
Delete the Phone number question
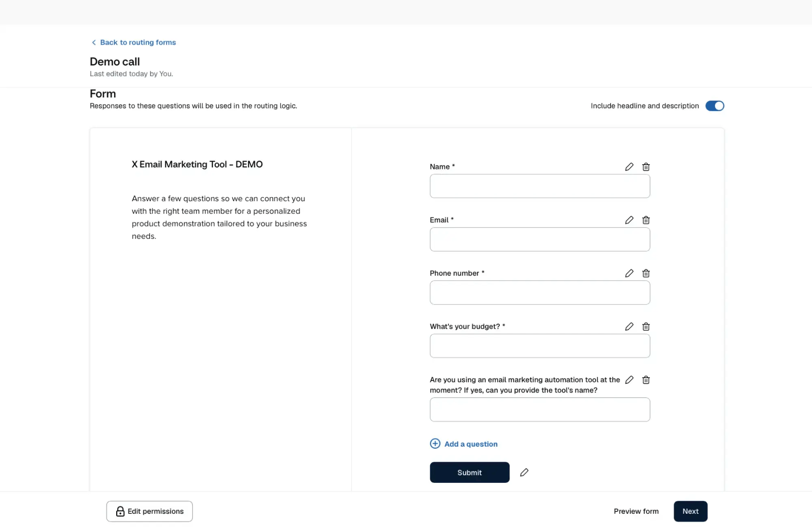click(x=646, y=273)
